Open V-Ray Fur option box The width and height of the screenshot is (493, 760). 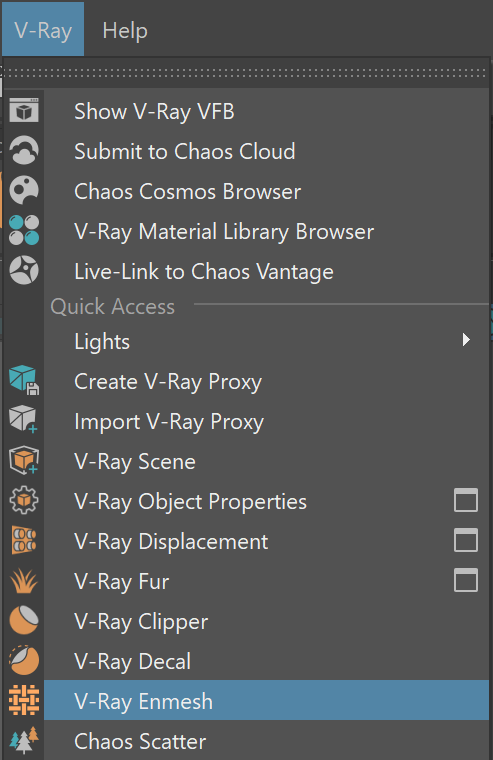click(x=465, y=581)
